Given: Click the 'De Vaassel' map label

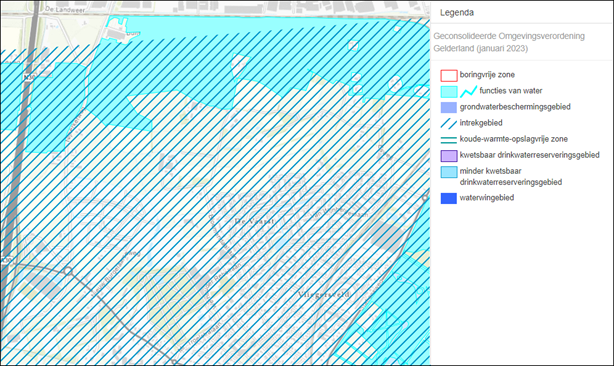Looking at the screenshot, I should click(255, 221).
